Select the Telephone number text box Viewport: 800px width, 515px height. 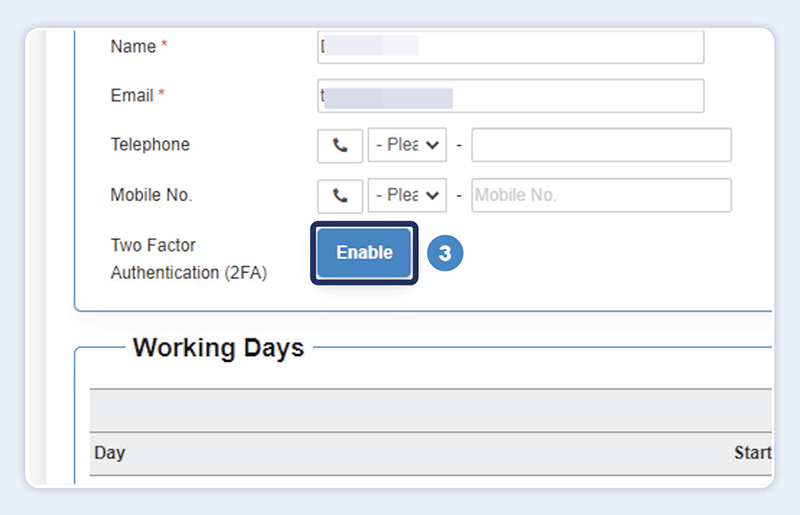pyautogui.click(x=601, y=145)
